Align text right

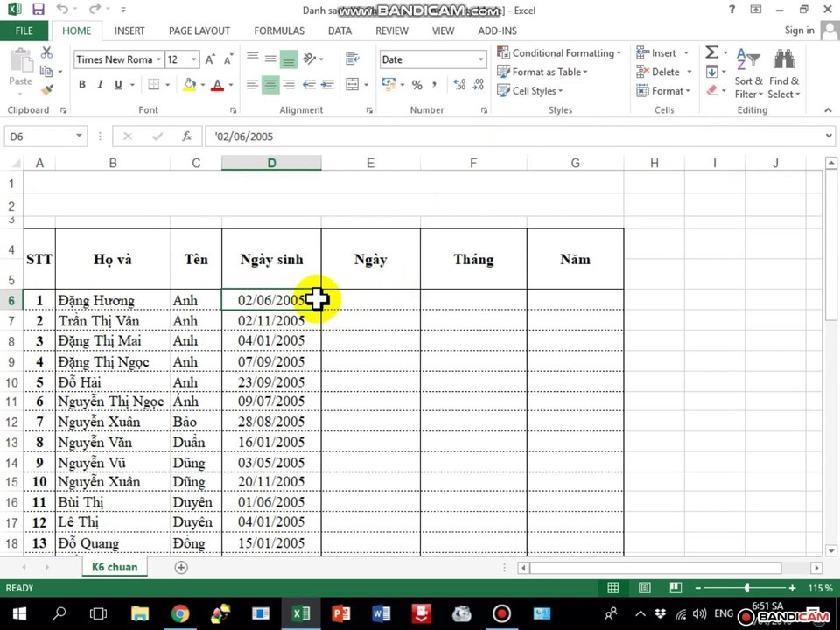tap(288, 84)
